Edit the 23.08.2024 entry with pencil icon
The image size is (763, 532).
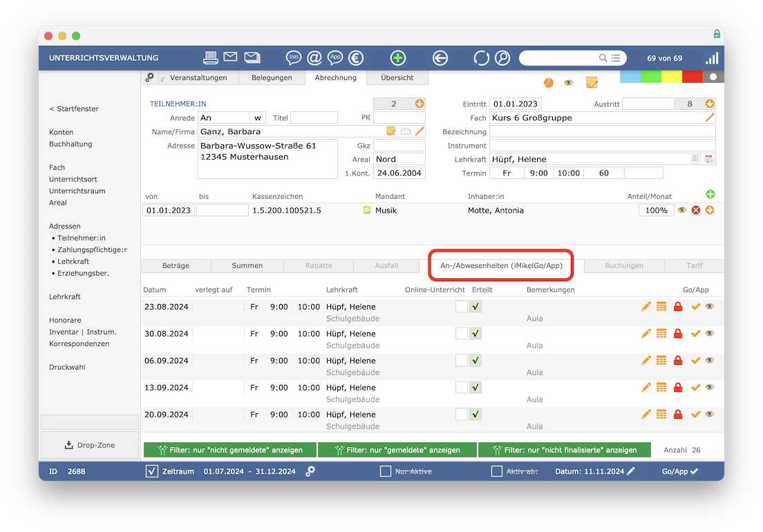(646, 306)
